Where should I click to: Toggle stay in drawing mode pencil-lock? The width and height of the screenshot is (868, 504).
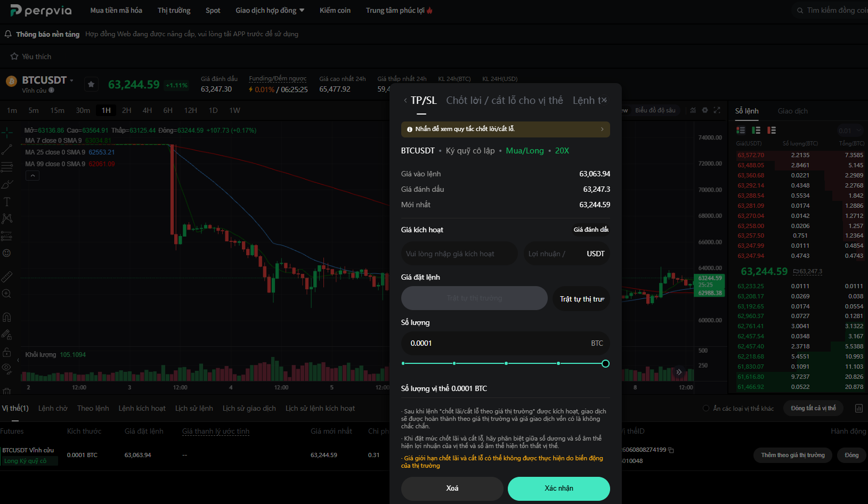[7, 335]
